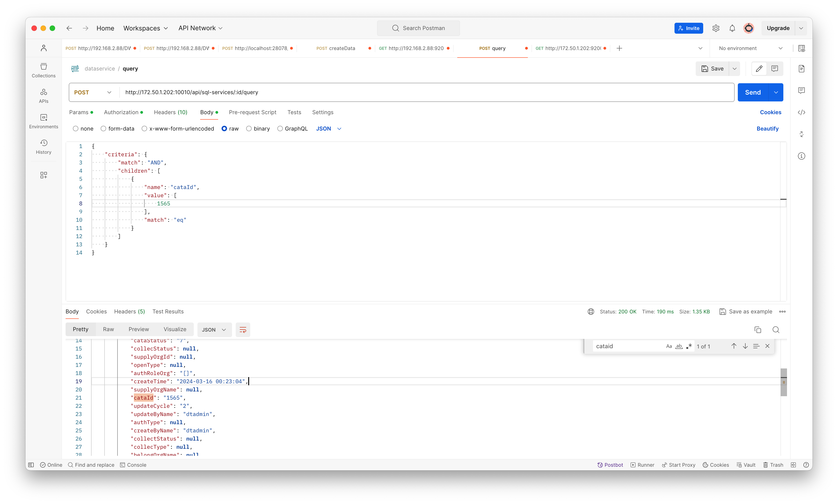Viewport: 838px width, 504px height.
Task: Toggle regex option in response search
Action: tap(689, 346)
